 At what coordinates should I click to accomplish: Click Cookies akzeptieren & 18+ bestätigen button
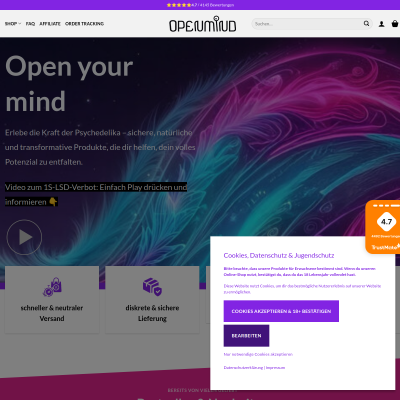pos(281,311)
